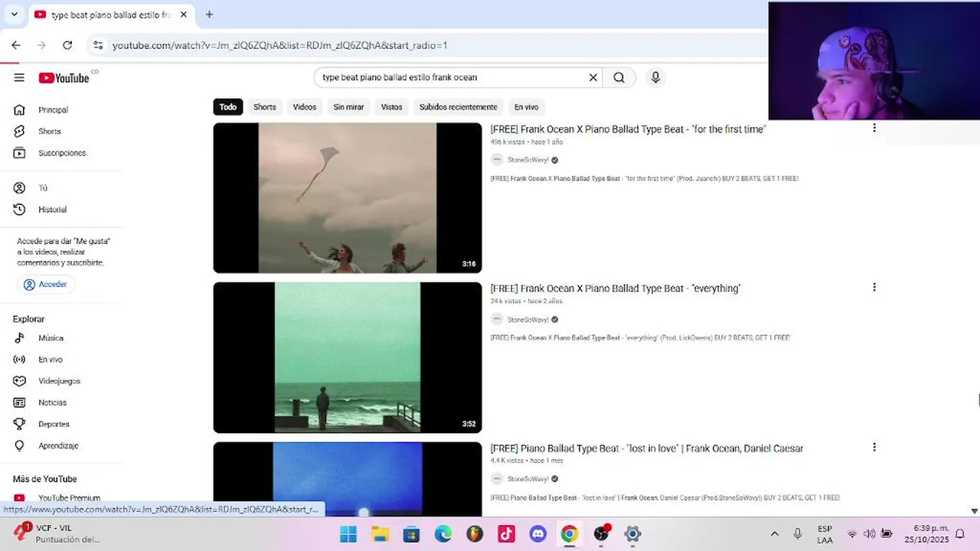Viewport: 980px width, 551px height.
Task: Open File Explorer from the taskbar
Action: 380,533
